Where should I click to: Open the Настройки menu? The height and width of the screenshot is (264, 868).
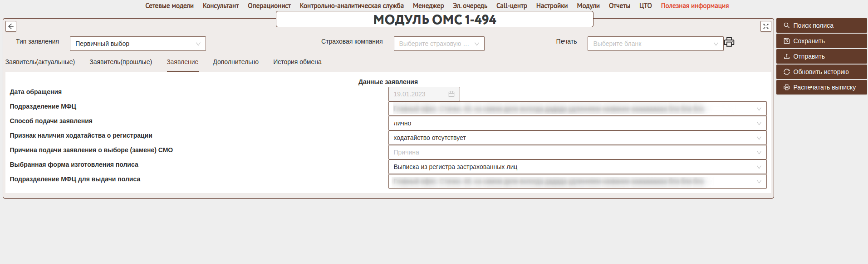[552, 6]
